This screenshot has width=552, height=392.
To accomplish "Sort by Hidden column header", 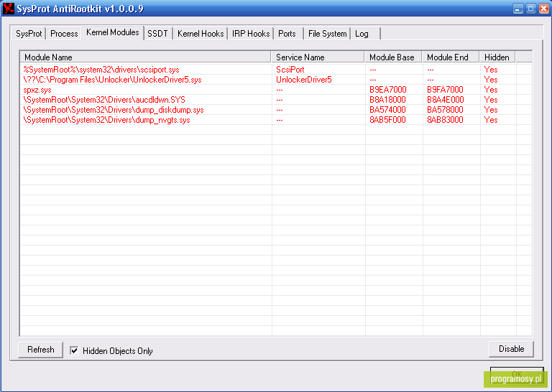I will [x=497, y=57].
